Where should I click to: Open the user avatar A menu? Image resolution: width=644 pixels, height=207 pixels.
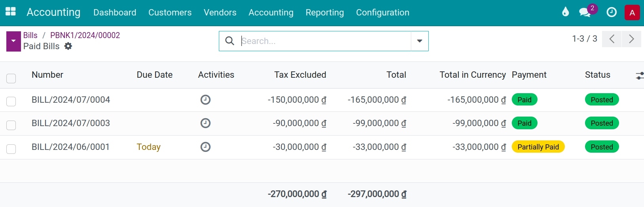(632, 12)
